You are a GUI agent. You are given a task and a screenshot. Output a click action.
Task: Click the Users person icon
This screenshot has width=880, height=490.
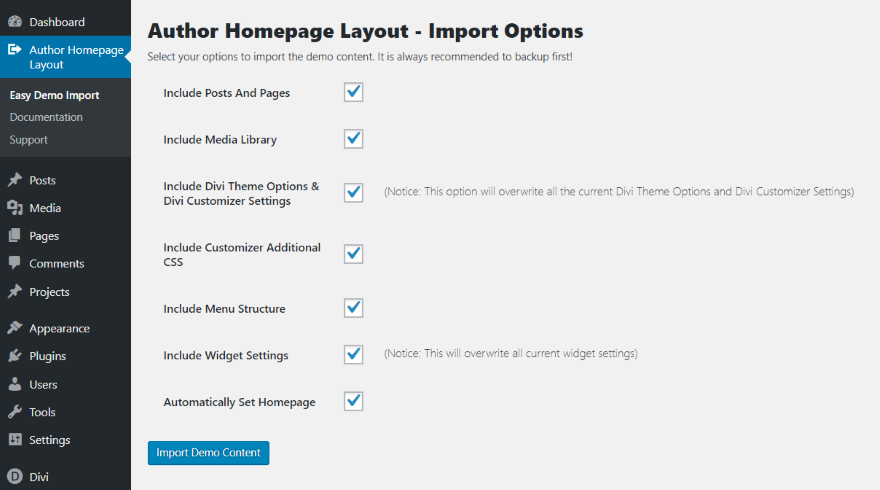point(15,384)
